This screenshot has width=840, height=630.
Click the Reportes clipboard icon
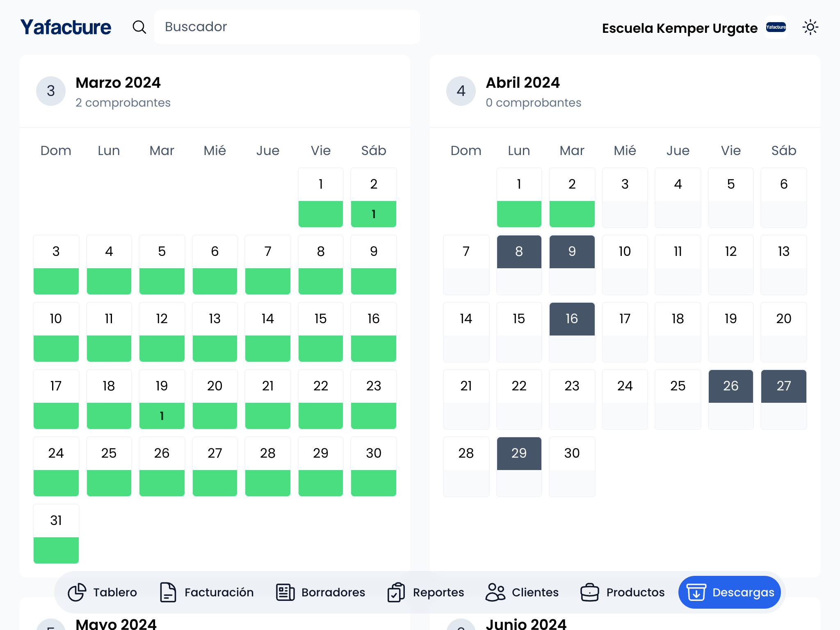[x=396, y=592]
